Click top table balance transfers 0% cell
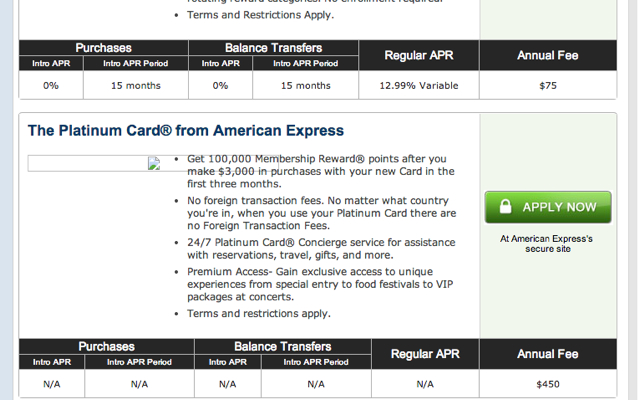640x400 pixels. point(220,86)
